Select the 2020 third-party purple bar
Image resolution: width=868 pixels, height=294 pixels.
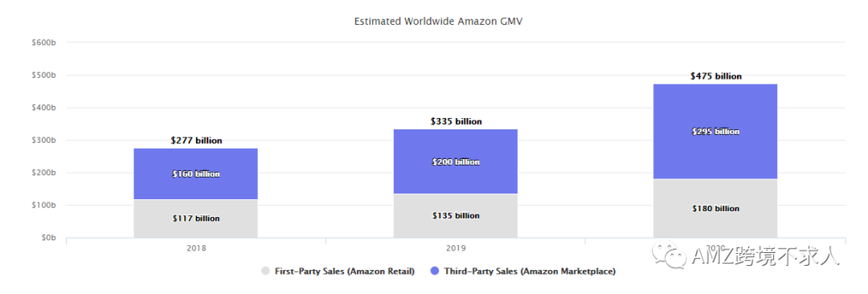click(x=715, y=132)
